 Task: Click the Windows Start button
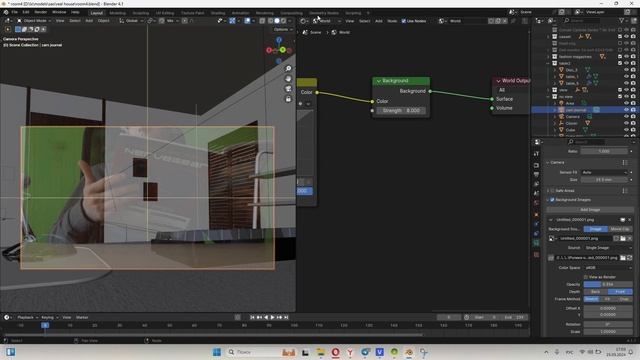click(x=217, y=352)
